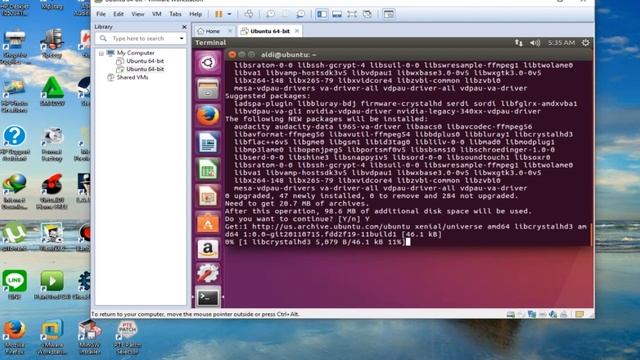Viewport: 640px width, 360px height.
Task: Click the hard disk status icon in VMware status bar
Action: tap(511, 314)
